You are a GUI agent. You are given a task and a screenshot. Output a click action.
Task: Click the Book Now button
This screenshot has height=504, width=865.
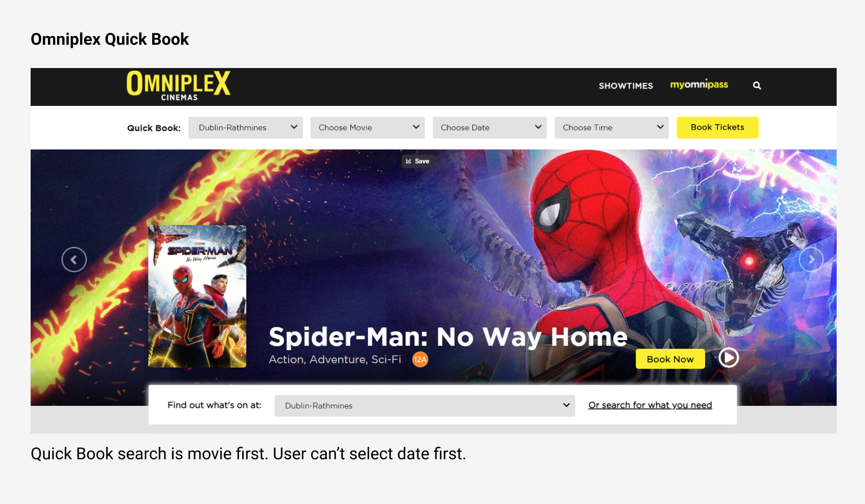coord(670,359)
